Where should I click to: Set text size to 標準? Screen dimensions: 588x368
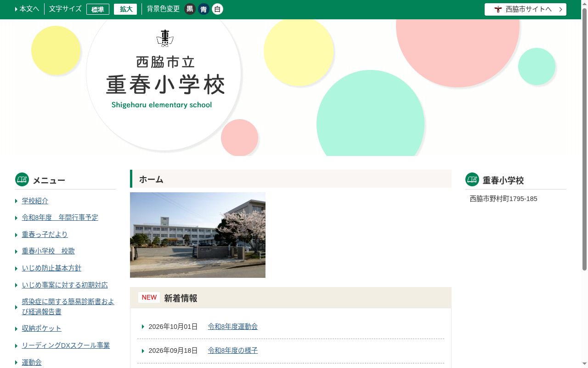[x=98, y=9]
